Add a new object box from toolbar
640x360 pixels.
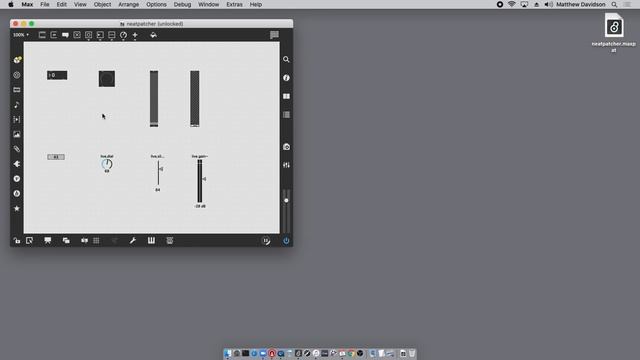pos(42,35)
